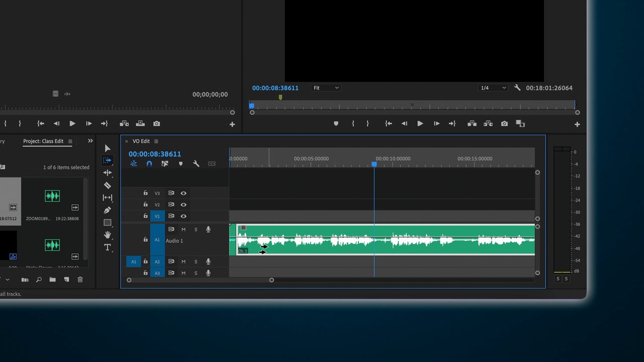Open Captions settings via the CC icon

(x=211, y=163)
